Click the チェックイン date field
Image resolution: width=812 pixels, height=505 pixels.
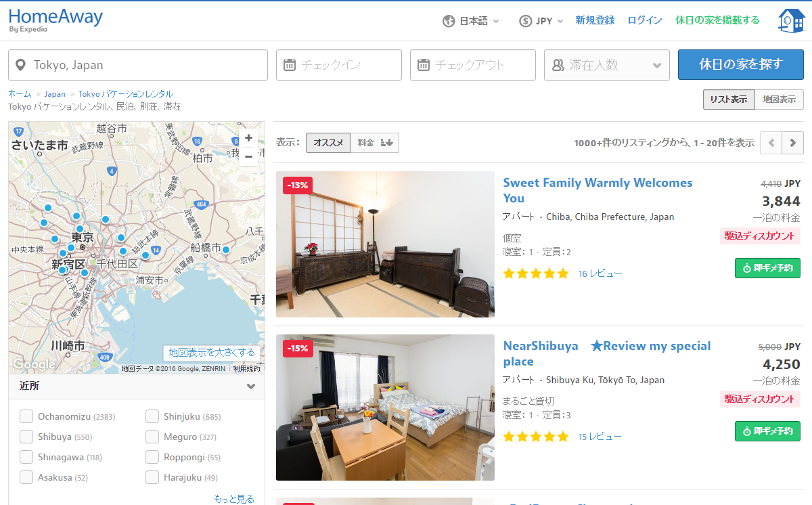point(339,65)
